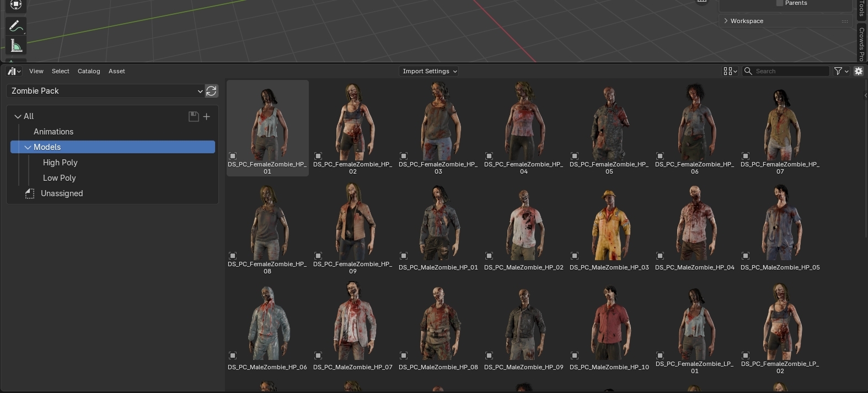Open the Asset menu
This screenshot has height=393, width=868.
click(x=116, y=71)
